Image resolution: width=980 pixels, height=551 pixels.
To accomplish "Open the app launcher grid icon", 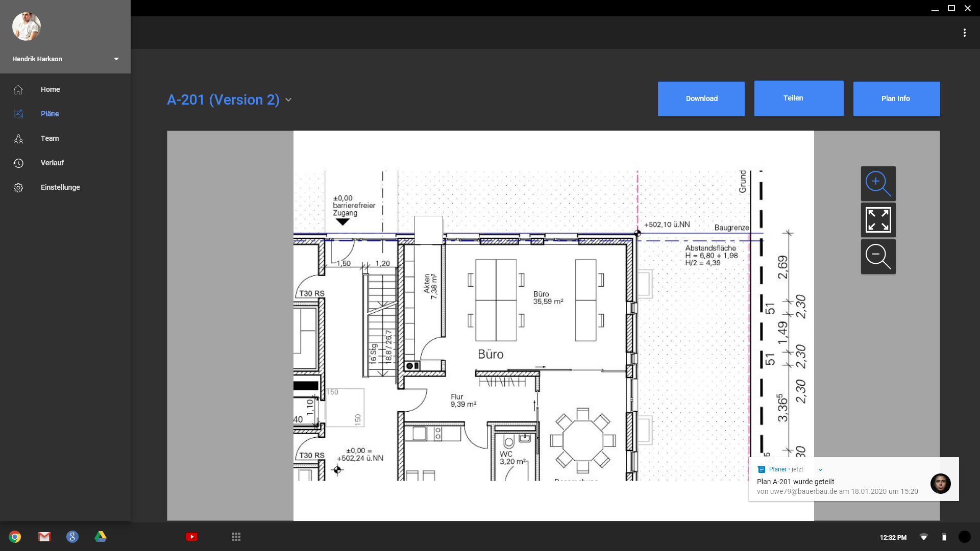I will (236, 537).
